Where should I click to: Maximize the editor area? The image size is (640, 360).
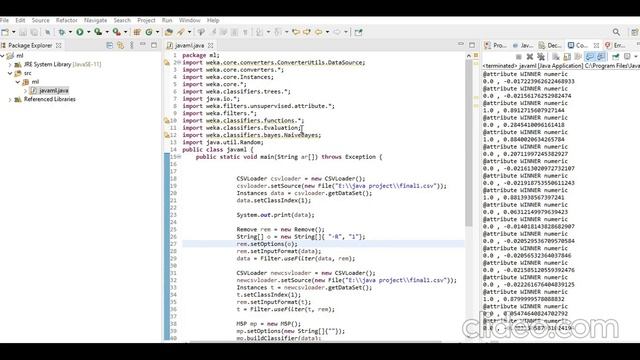click(472, 45)
